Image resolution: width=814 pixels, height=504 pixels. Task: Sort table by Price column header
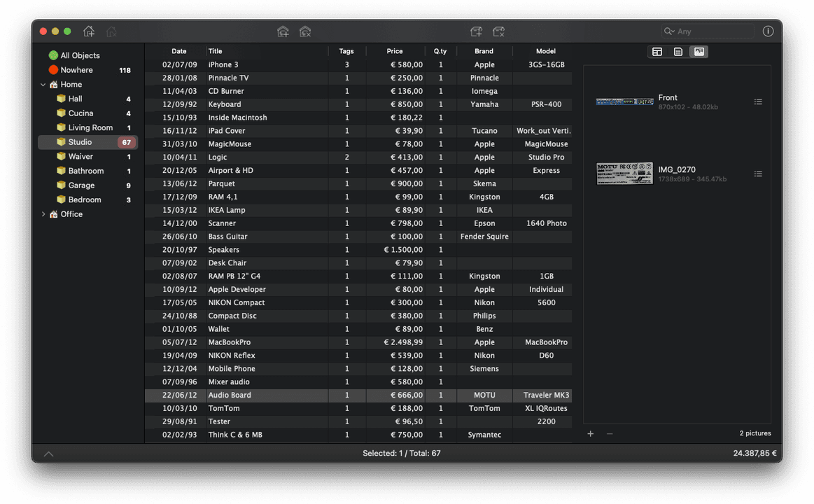click(x=395, y=51)
